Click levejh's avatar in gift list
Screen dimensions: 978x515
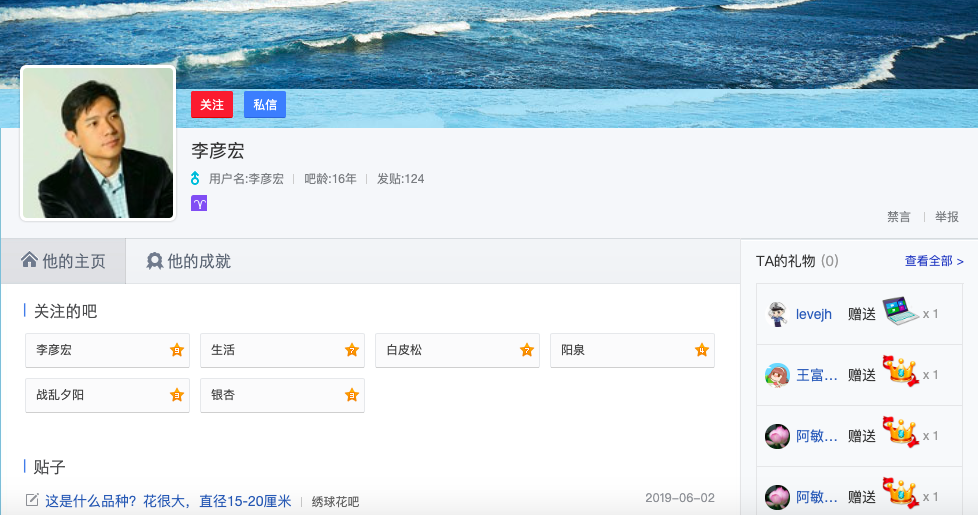click(x=777, y=314)
